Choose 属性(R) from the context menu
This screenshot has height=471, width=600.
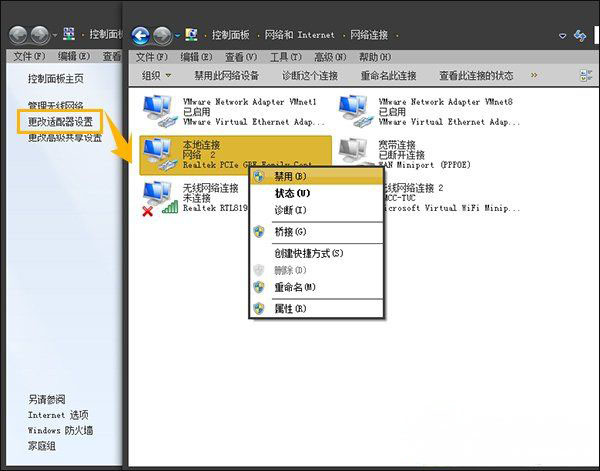pos(291,308)
